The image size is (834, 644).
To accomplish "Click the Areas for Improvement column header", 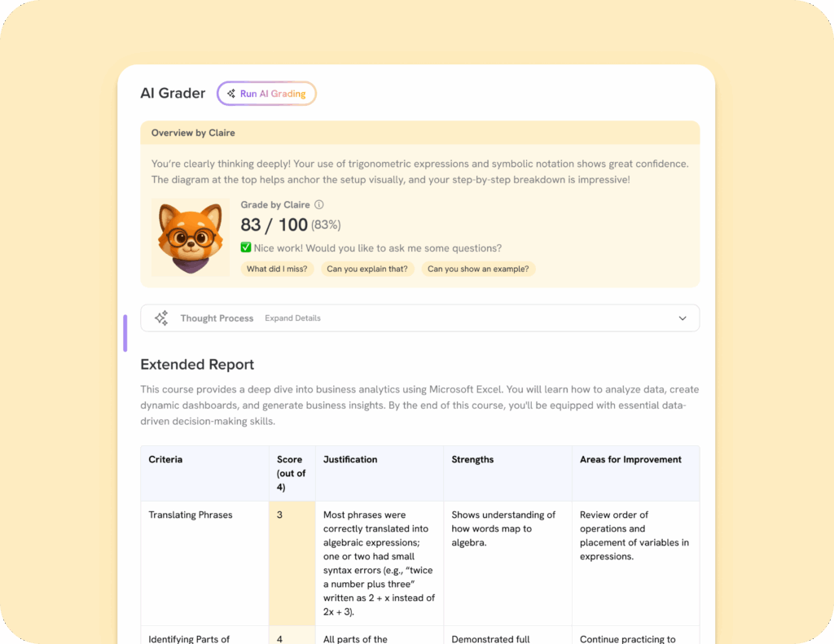I will [x=630, y=459].
